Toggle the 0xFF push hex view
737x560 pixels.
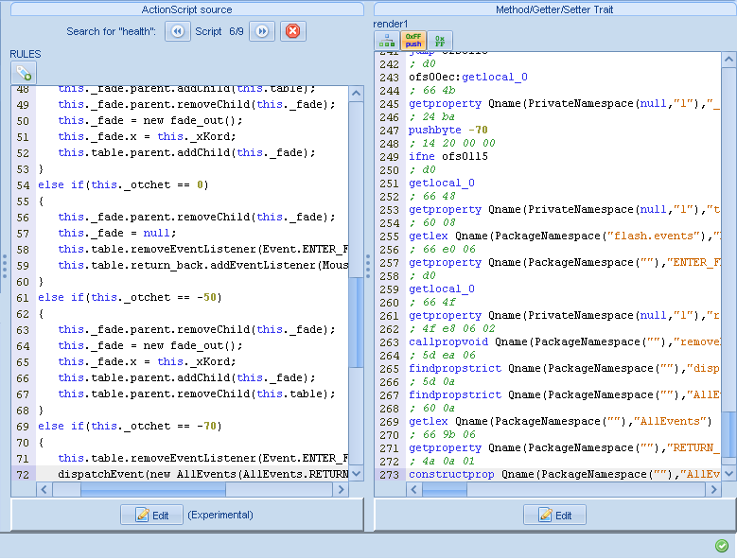413,41
